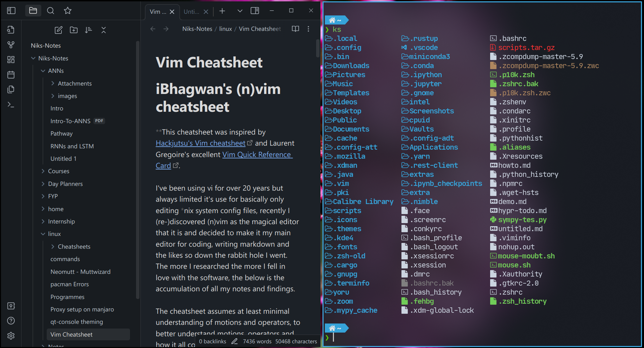This screenshot has width=644, height=348.
Task: Toggle the right sidebar layout icon
Action: [x=255, y=10]
